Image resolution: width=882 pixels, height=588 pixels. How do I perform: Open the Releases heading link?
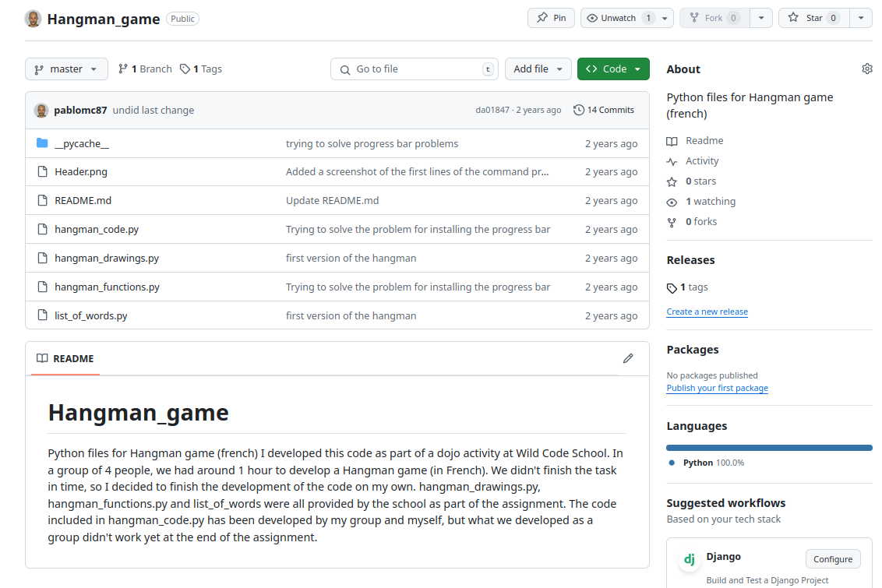click(x=691, y=260)
